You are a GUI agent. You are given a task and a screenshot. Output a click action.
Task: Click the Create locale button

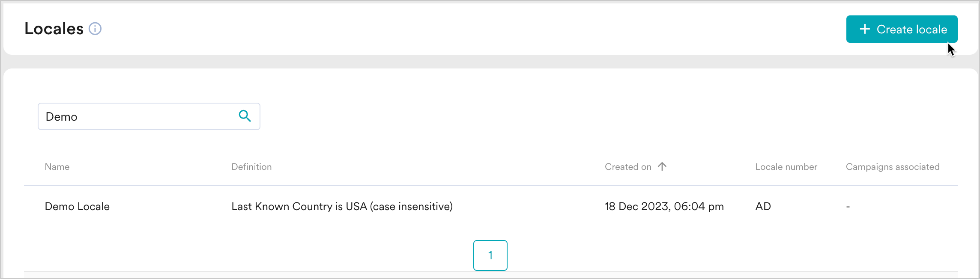pyautogui.click(x=902, y=29)
